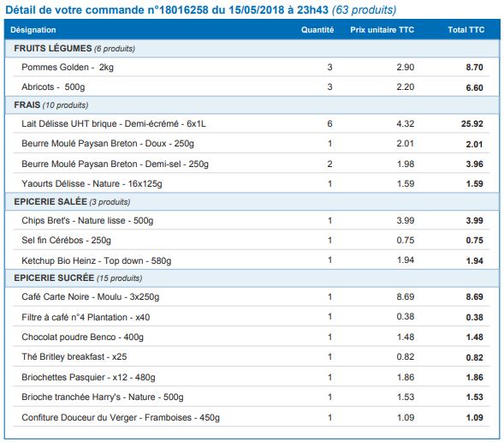Click Thé Britley breakfast x25 item

[x=74, y=356]
